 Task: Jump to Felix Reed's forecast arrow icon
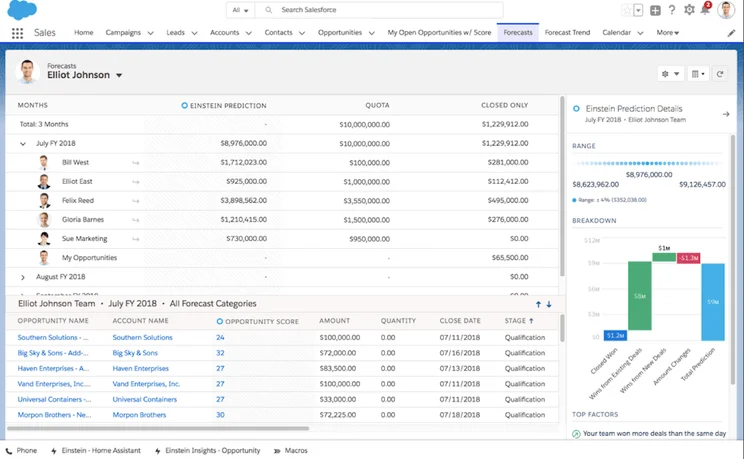(136, 201)
